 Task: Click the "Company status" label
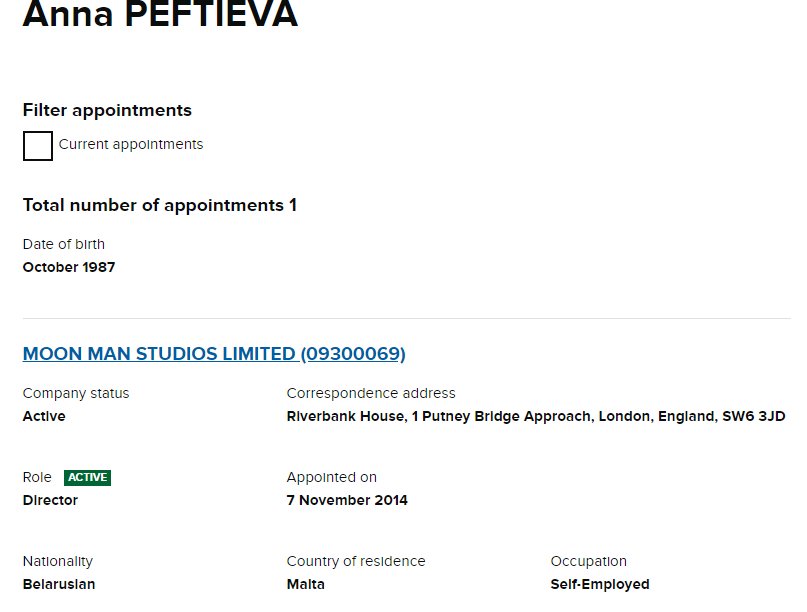(x=76, y=393)
